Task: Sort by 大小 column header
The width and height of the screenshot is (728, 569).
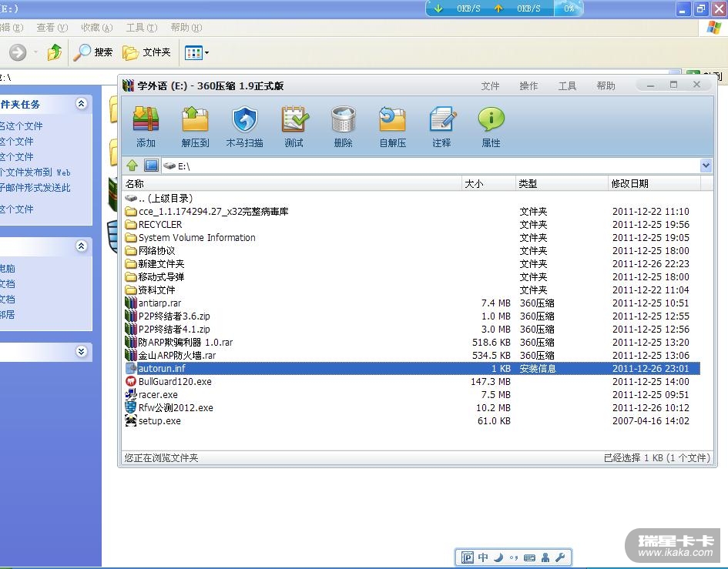Action: click(488, 184)
